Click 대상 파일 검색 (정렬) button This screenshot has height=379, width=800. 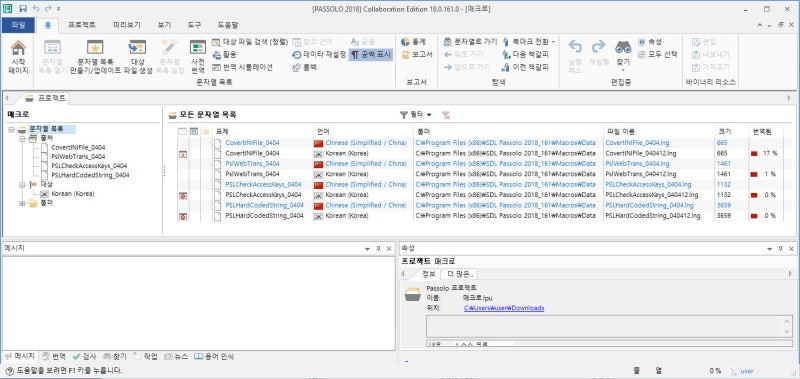tap(250, 42)
